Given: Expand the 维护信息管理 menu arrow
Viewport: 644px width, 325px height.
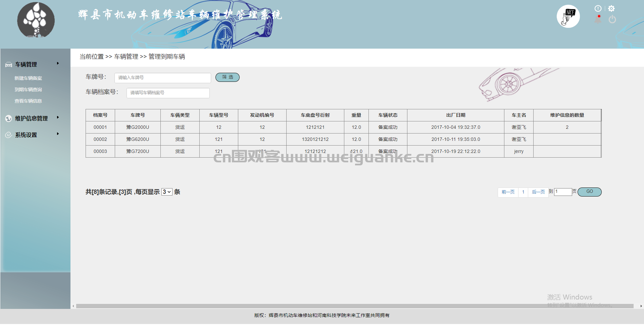Looking at the screenshot, I should click(58, 117).
